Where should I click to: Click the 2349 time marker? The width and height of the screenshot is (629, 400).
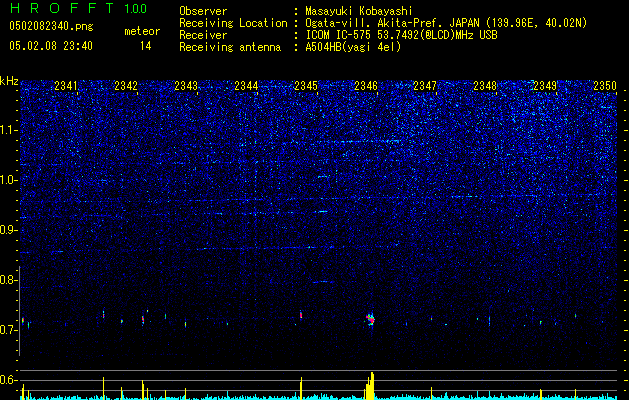tap(545, 85)
